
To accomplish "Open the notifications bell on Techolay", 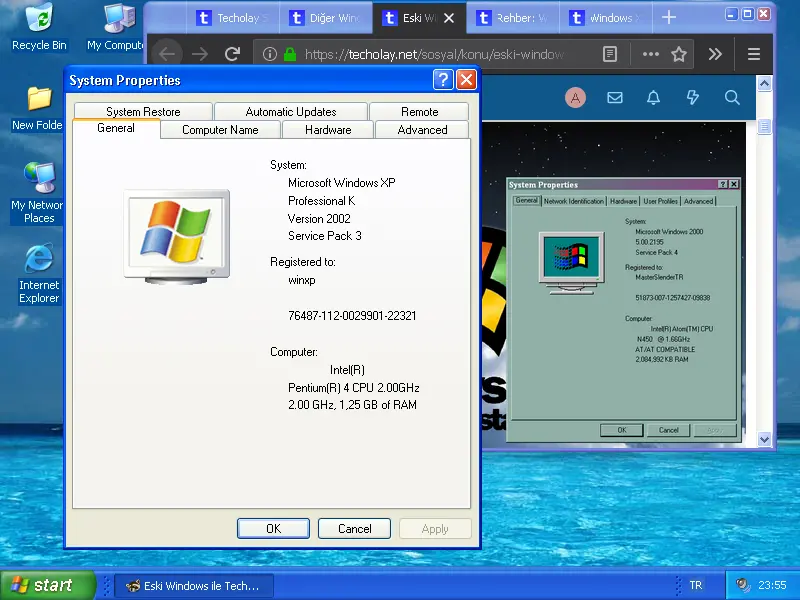I will (654, 97).
